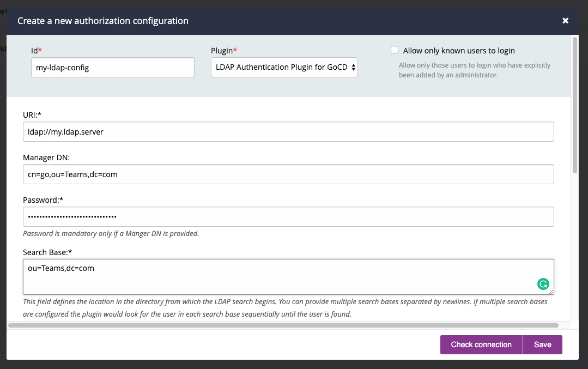The image size is (588, 369).
Task: Click the 'Password:*' label
Action: [x=43, y=200]
